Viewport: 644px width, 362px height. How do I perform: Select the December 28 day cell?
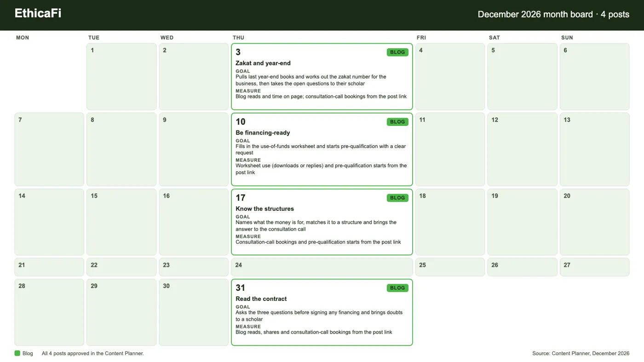coord(49,312)
